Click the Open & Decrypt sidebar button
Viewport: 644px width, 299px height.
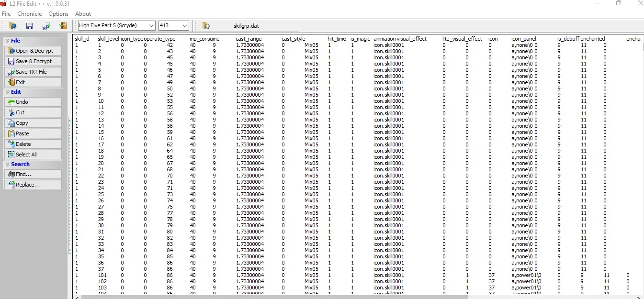(x=33, y=51)
